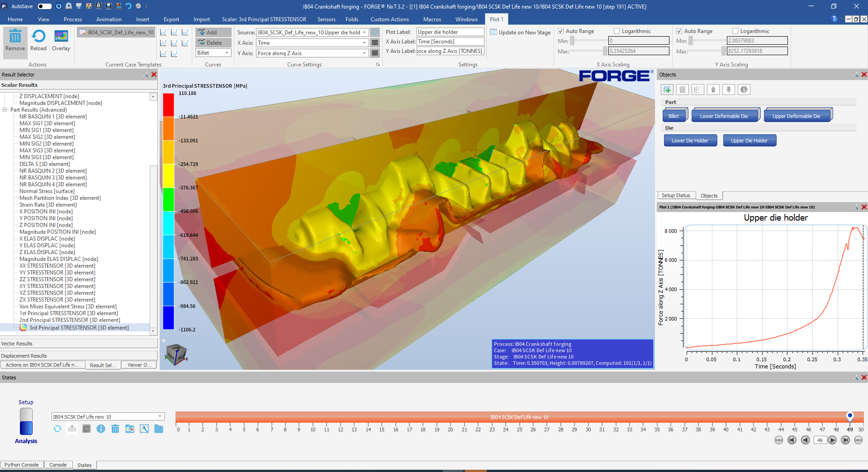The height and width of the screenshot is (472, 868).
Task: Click the info icon in Objects toolbar
Action: pyautogui.click(x=744, y=90)
